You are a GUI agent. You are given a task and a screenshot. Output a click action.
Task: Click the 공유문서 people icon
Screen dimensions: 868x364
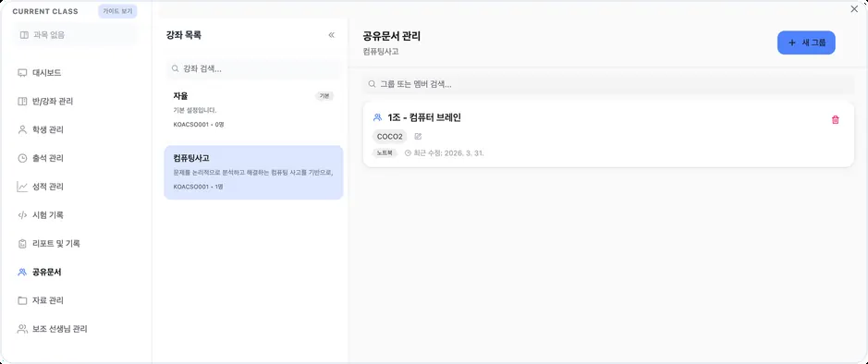click(22, 272)
